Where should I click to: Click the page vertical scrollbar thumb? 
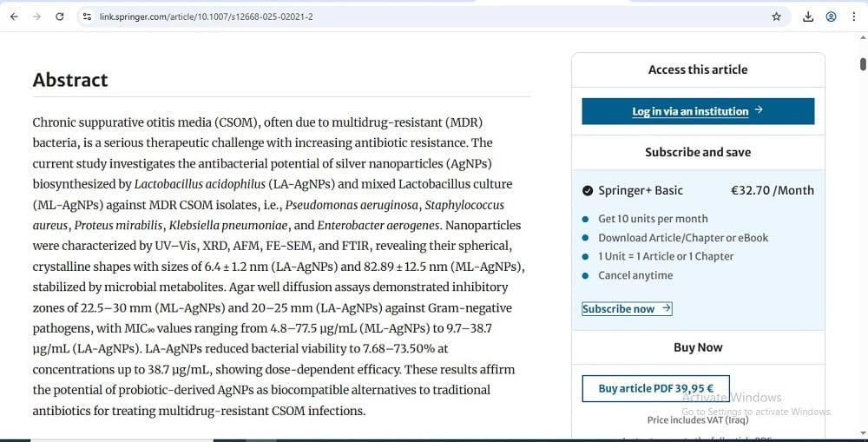click(x=863, y=63)
